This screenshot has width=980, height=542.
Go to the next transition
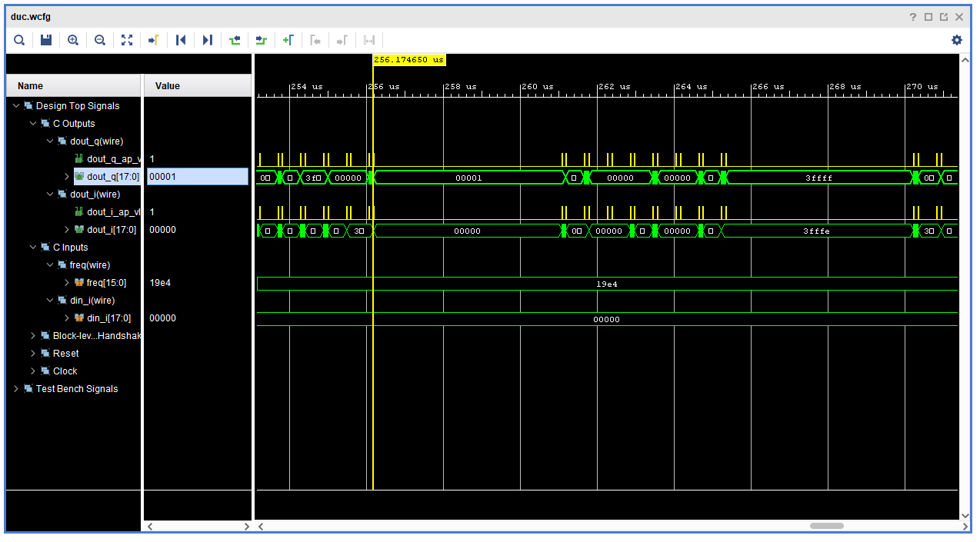262,40
